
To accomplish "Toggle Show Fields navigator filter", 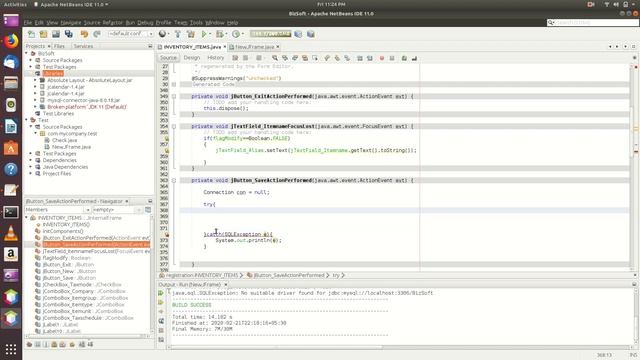I will click(38, 344).
